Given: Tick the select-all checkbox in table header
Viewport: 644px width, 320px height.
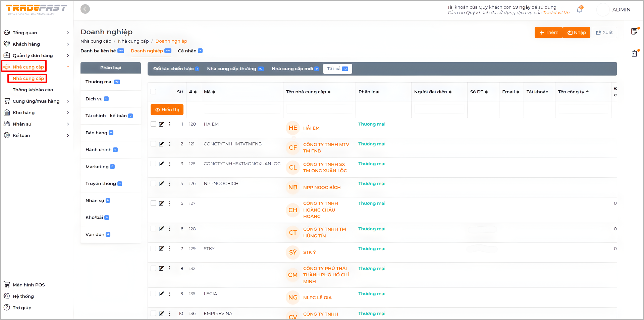Looking at the screenshot, I should click(x=153, y=92).
